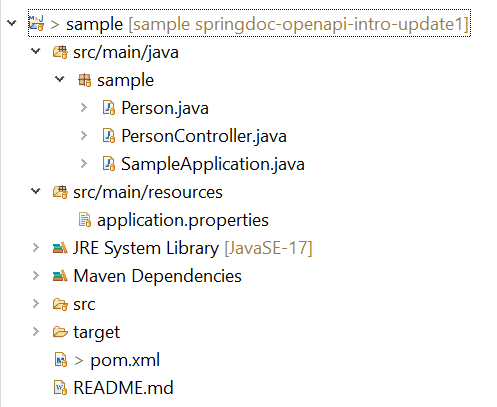
Task: Click the sample package icon
Action: 84,80
